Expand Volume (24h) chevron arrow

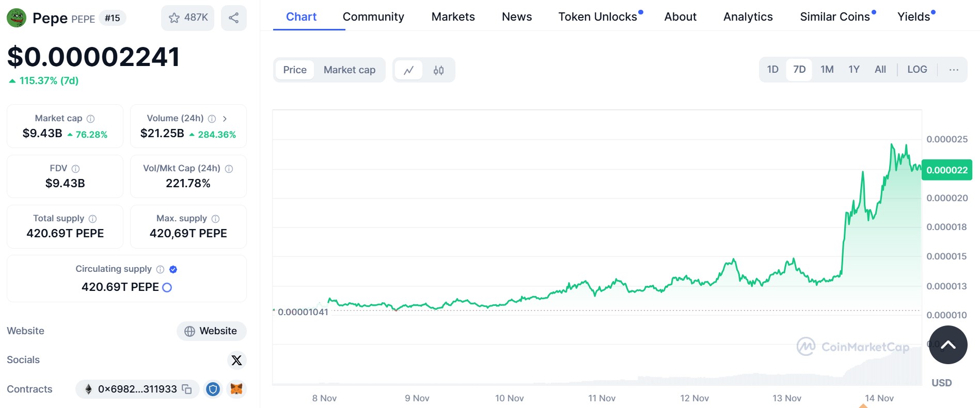[x=225, y=119]
